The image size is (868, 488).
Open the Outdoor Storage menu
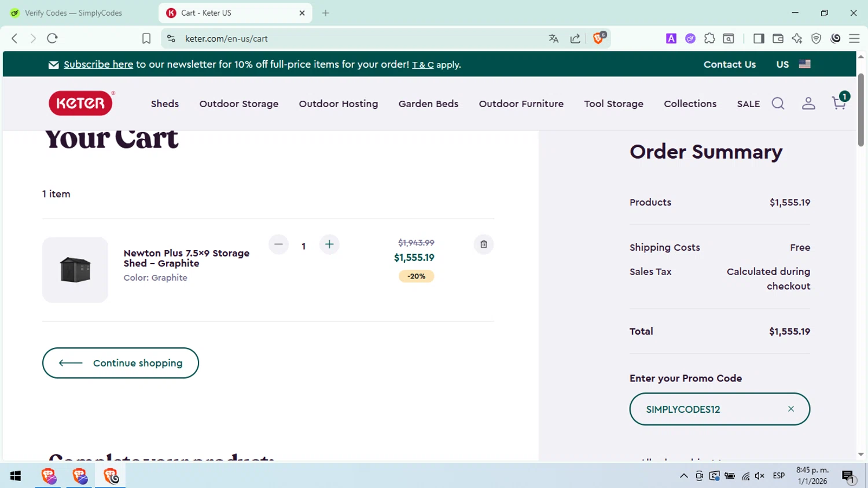tap(239, 104)
